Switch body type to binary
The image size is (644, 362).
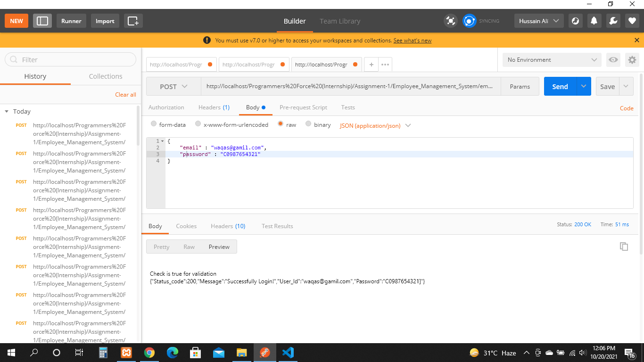pyautogui.click(x=308, y=124)
